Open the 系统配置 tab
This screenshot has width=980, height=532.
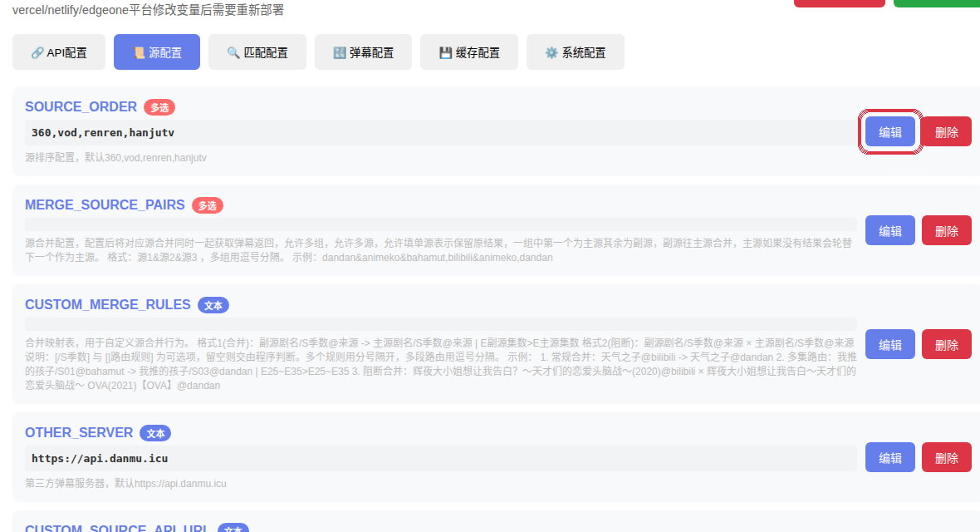pyautogui.click(x=575, y=52)
